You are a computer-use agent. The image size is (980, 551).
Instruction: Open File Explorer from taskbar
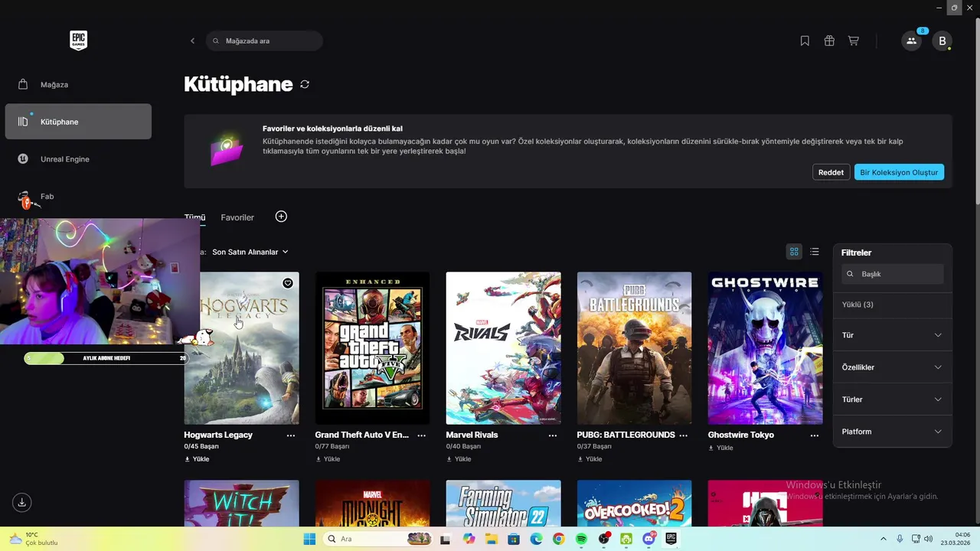492,539
